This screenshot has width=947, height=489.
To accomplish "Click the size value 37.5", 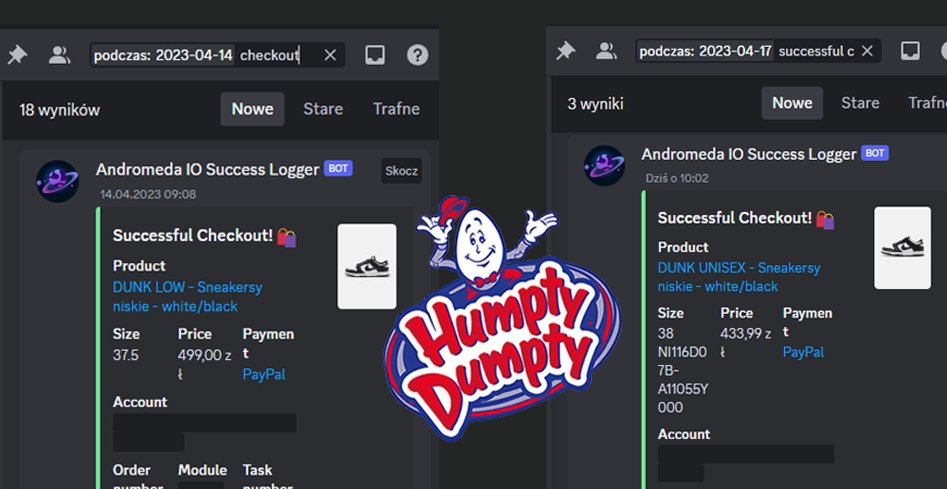I will coord(126,355).
